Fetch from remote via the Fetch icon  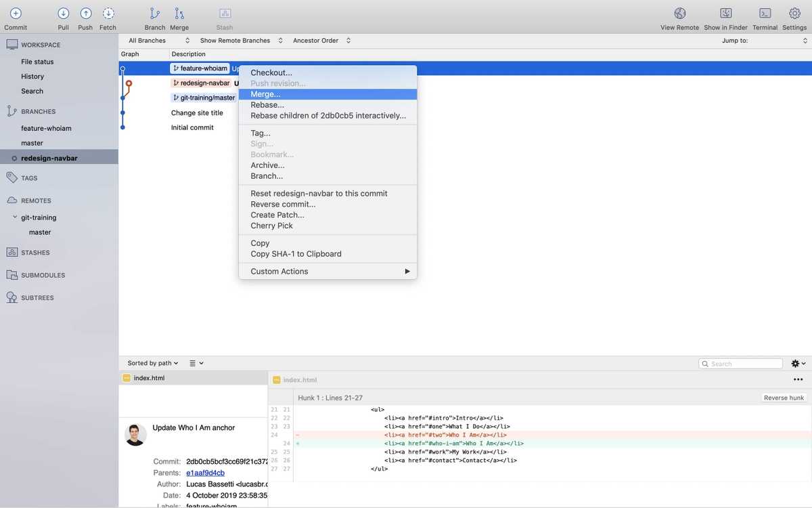[108, 14]
